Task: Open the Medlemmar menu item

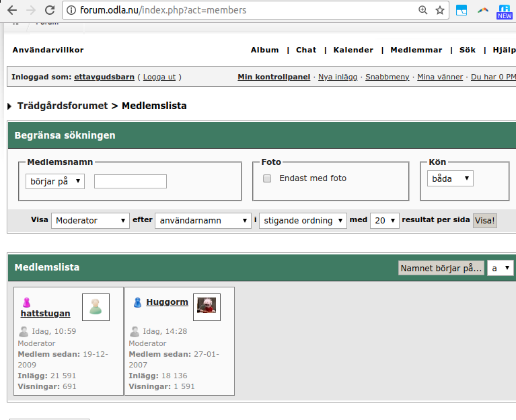Action: (x=416, y=50)
